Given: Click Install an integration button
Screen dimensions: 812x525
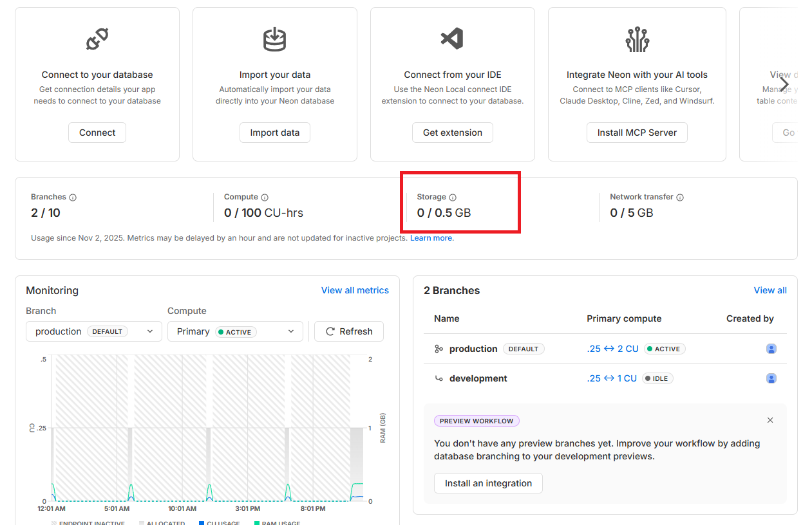Looking at the screenshot, I should click(489, 483).
